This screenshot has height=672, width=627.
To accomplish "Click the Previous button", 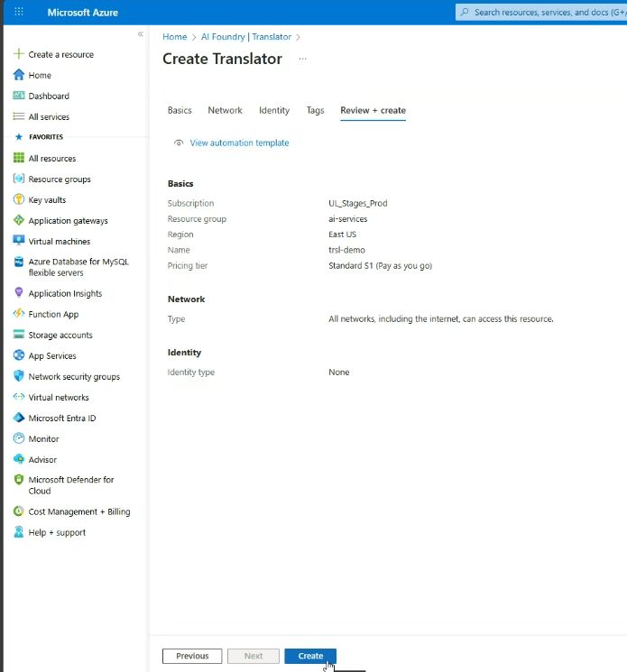I will [192, 656].
